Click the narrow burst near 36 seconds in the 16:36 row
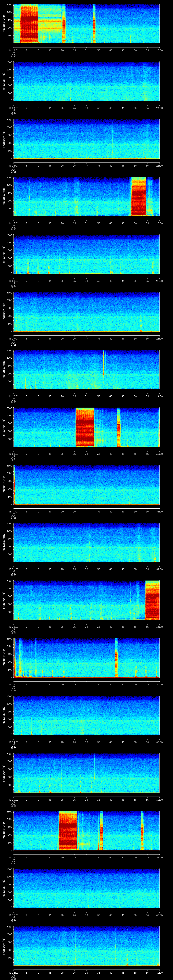Screen dimensions: 173x980 pyautogui.click(x=102, y=831)
